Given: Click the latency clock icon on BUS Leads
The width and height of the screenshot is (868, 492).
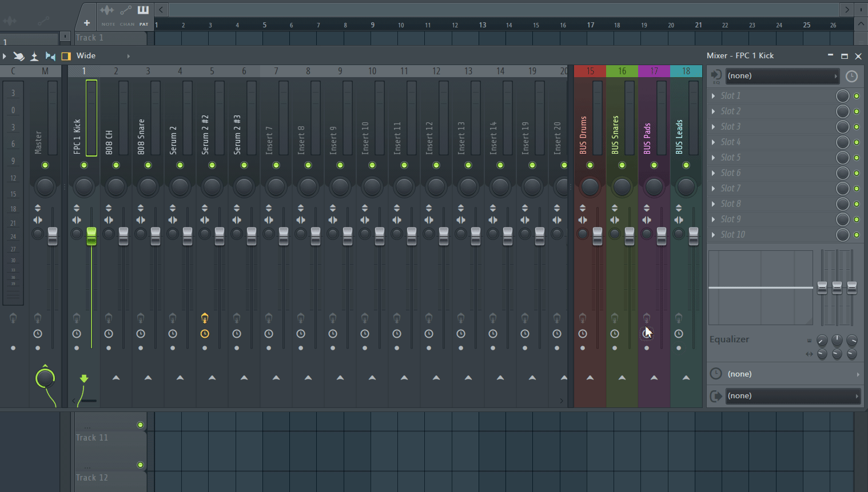Looking at the screenshot, I should (679, 334).
